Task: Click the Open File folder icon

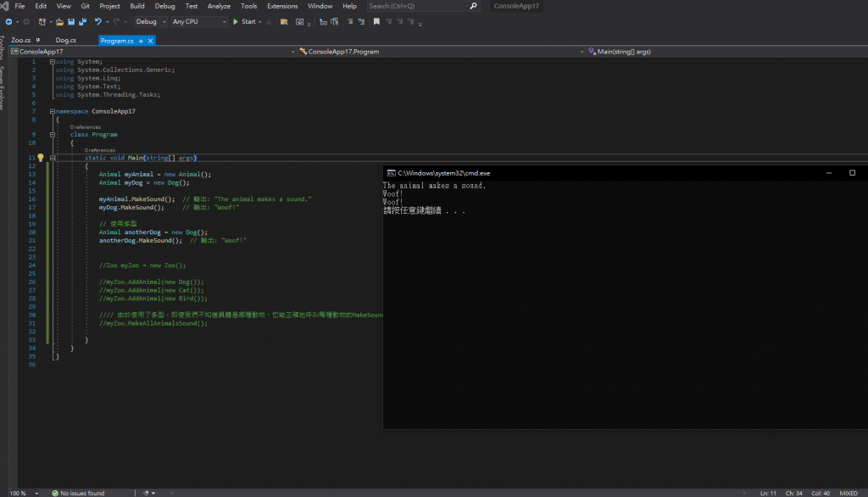Action: click(59, 21)
